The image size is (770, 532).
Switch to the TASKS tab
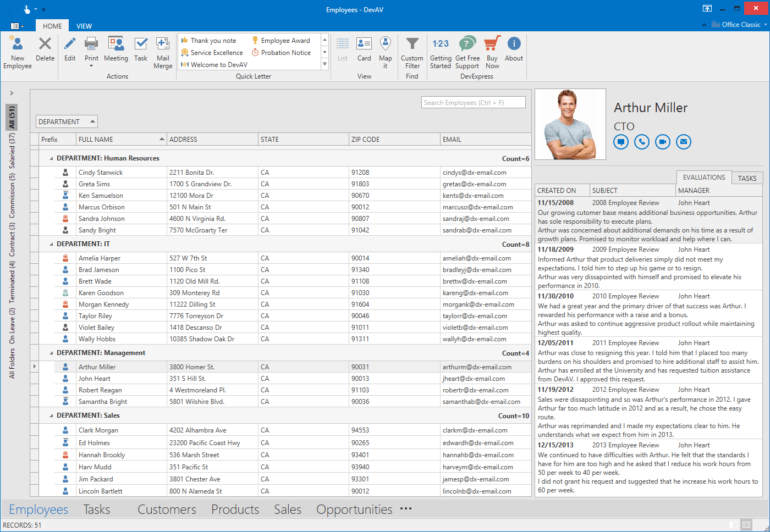747,178
